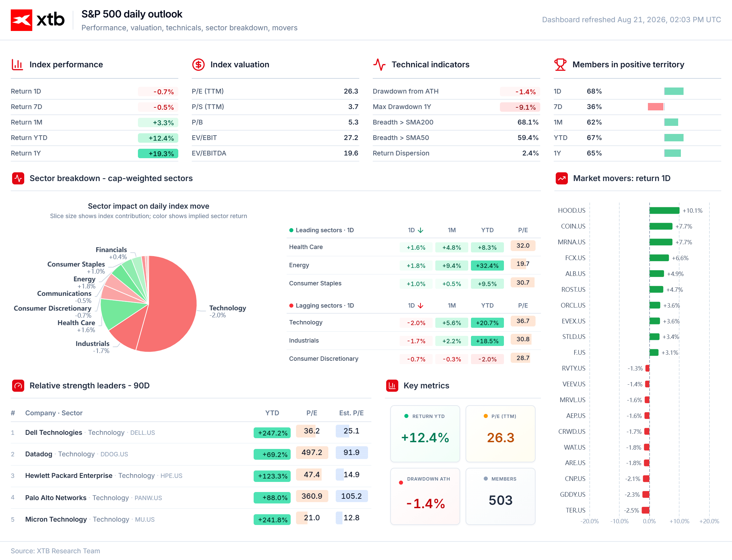Click the red bar in the 7D members row
732x560 pixels.
tap(656, 107)
